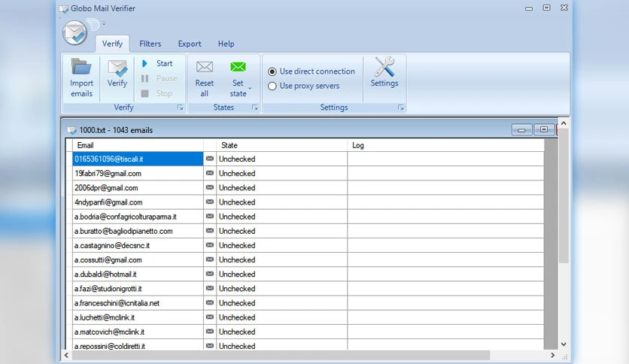Select email 19fabri79@gmail.com
The image size is (629, 364).
coord(138,173)
